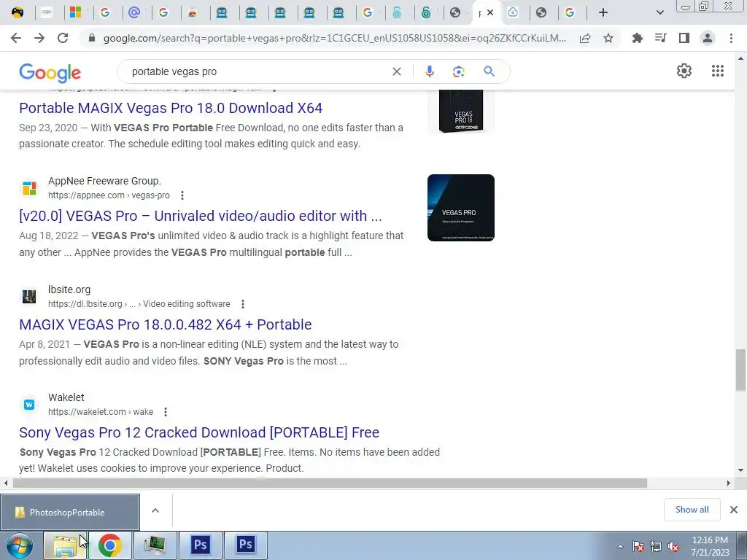Open the clock showing 12:16 PM
This screenshot has height=560, width=747.
click(710, 546)
